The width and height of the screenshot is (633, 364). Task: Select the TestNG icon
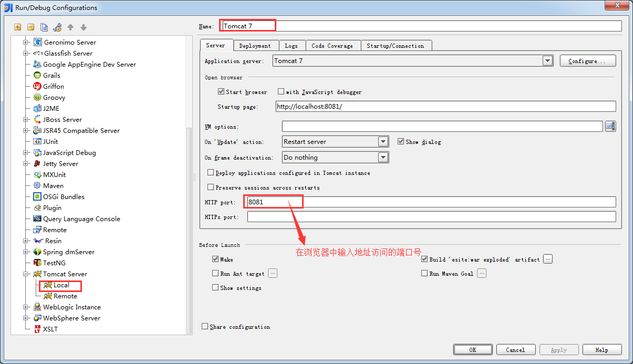tap(37, 263)
